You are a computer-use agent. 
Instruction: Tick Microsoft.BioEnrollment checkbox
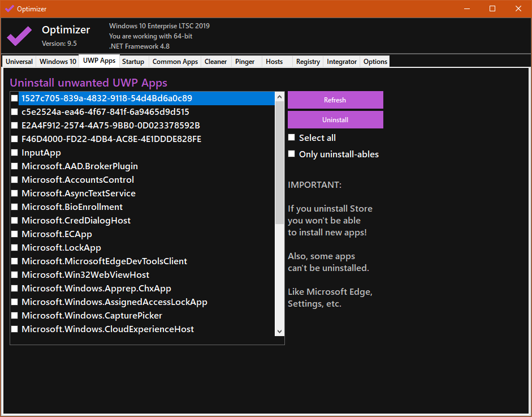(15, 207)
